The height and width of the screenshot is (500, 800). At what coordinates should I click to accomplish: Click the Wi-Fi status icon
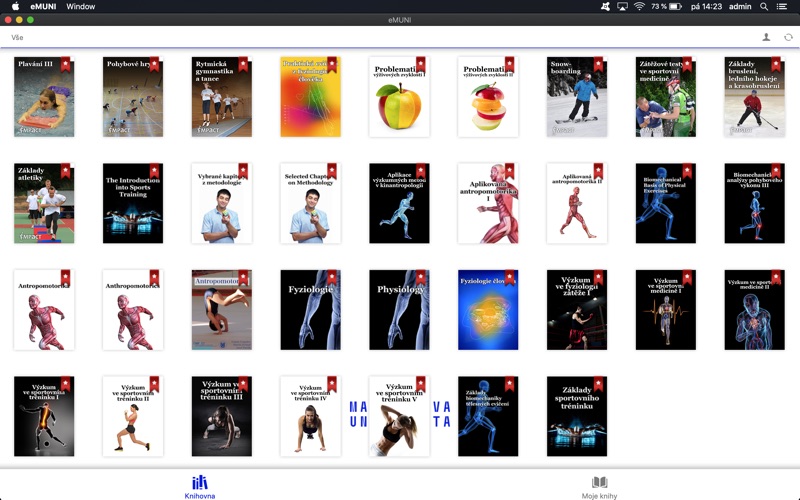[x=639, y=7]
